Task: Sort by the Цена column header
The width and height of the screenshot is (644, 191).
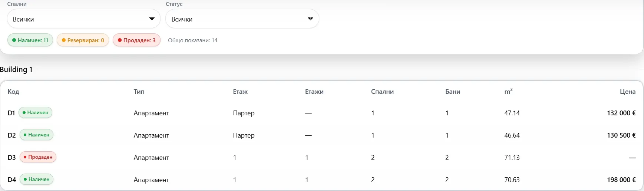Action: tap(628, 92)
